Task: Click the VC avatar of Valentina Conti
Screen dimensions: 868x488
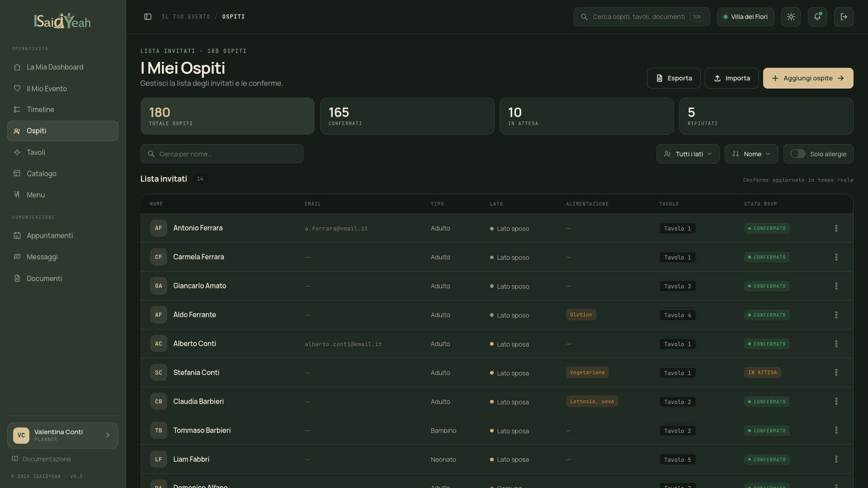Action: pyautogui.click(x=21, y=436)
